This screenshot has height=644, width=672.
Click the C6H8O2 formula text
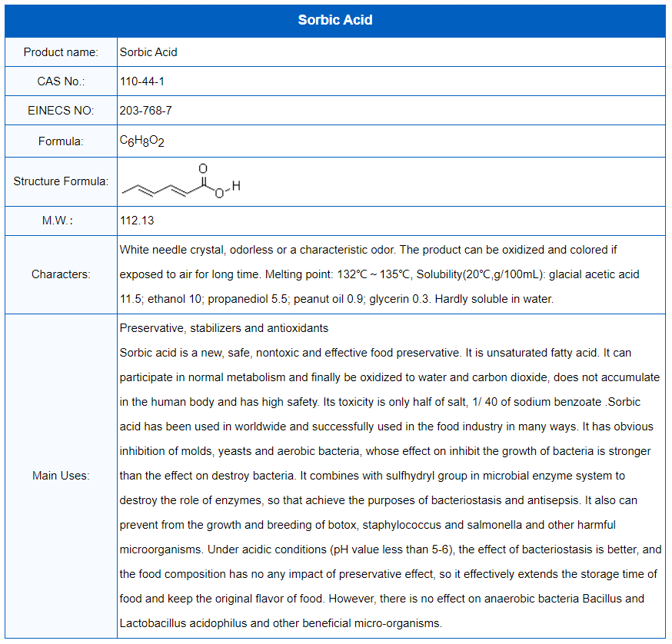[x=142, y=141]
